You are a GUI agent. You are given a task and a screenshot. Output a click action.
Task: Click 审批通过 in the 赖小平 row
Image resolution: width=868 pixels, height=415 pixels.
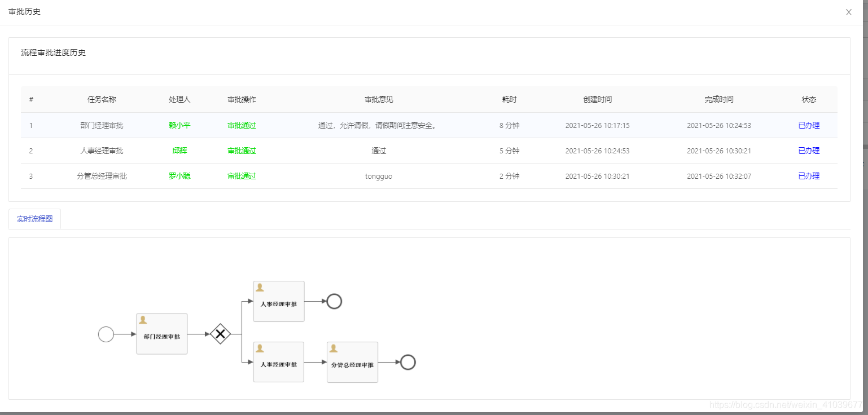point(242,125)
